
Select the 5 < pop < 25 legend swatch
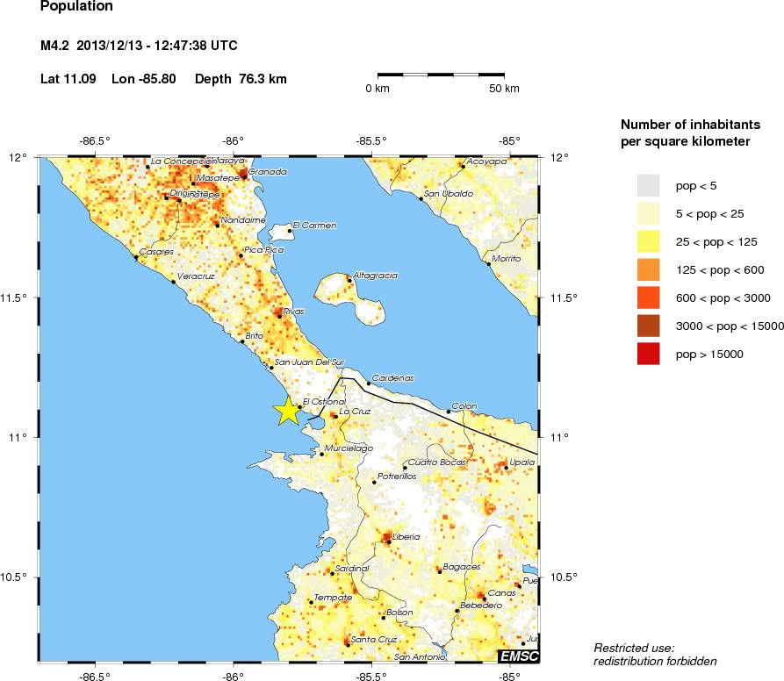(648, 214)
